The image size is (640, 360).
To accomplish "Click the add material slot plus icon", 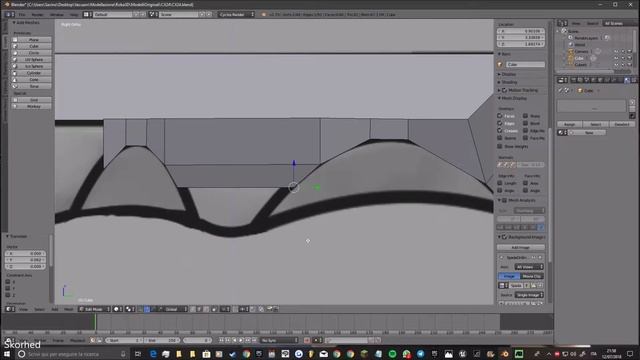I will (632, 102).
